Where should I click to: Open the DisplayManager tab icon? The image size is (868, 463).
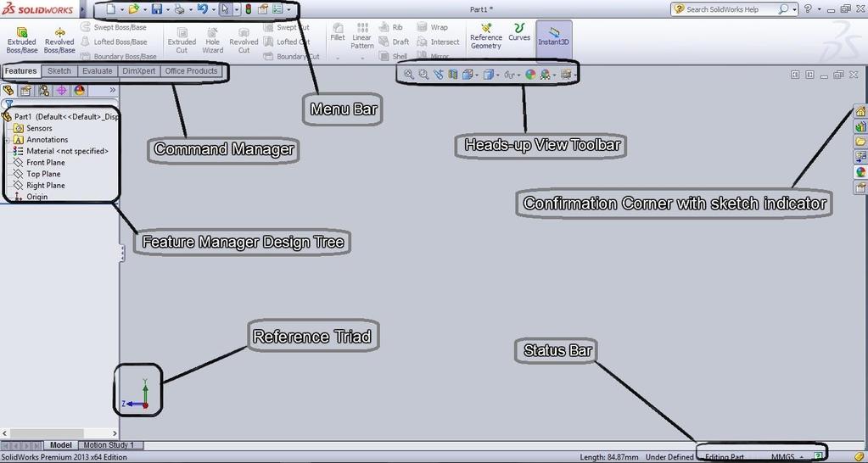tap(79, 90)
